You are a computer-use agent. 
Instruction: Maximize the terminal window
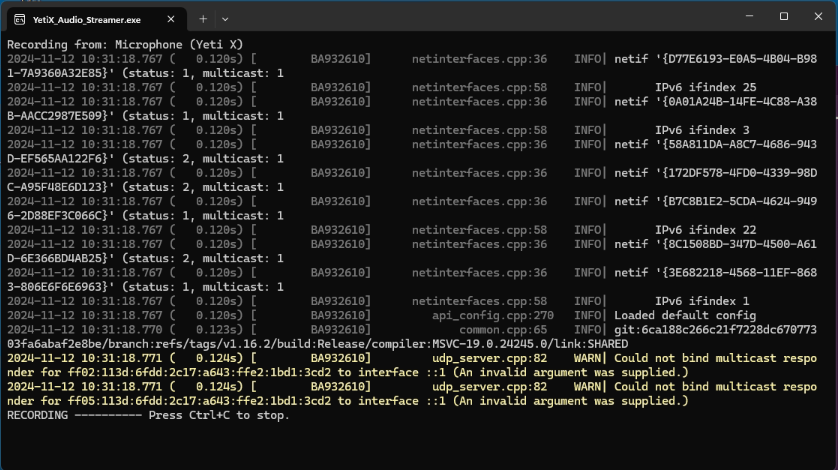click(783, 16)
